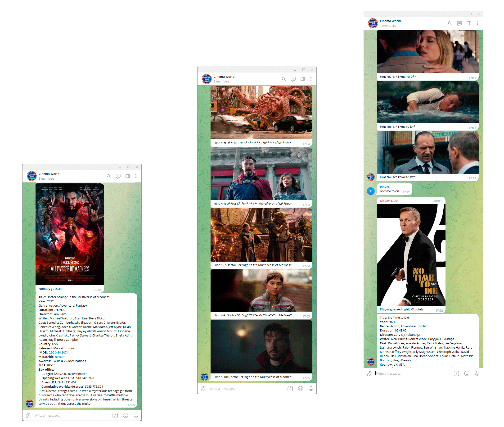Open the video chat icon in the middle window
504x427 pixels.
tap(293, 79)
